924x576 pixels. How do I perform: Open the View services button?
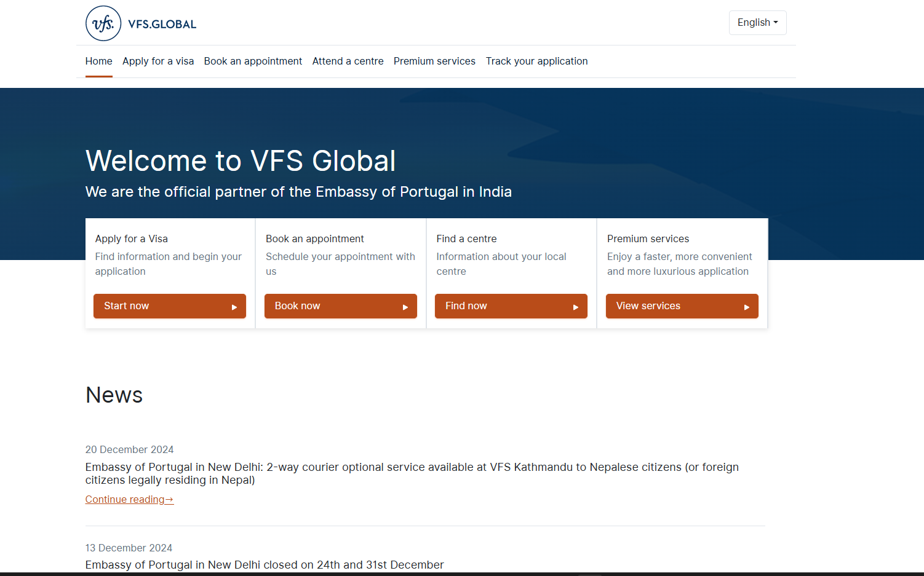click(x=682, y=306)
